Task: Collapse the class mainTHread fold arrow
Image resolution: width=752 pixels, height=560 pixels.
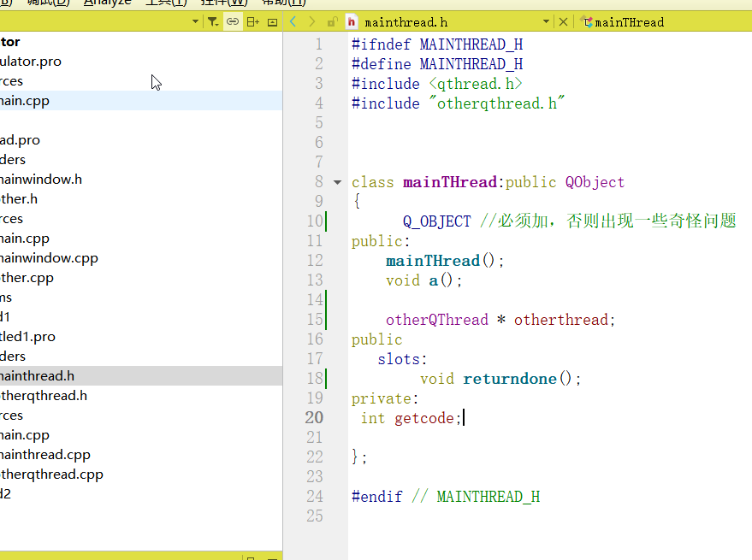Action: [x=338, y=182]
